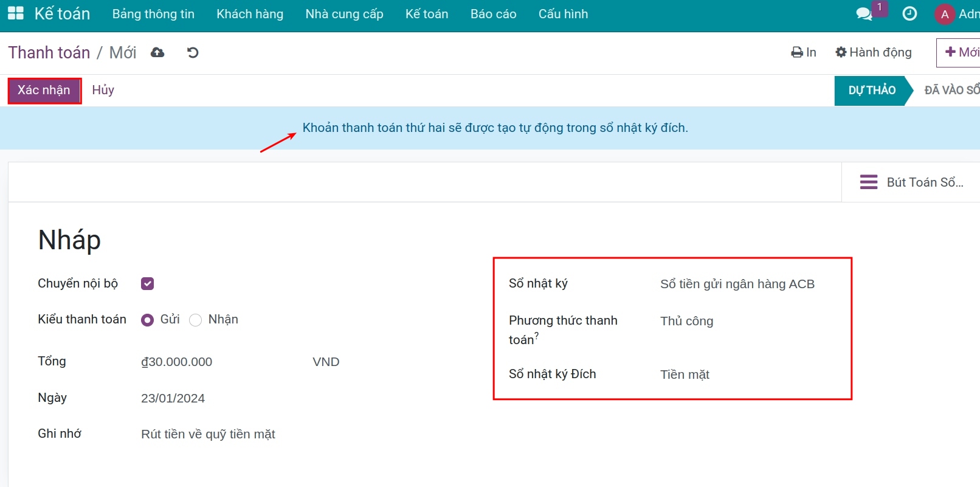
Task: Click the Hủy cancel button
Action: point(103,90)
